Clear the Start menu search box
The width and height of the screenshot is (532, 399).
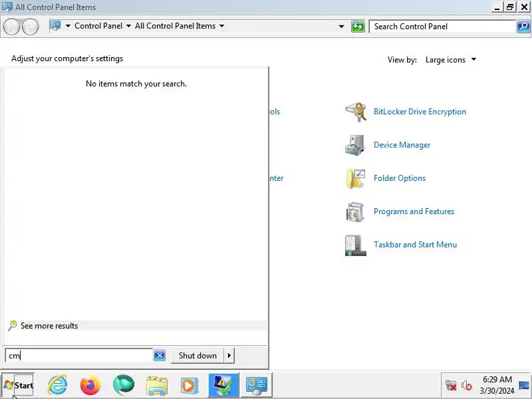(x=160, y=356)
